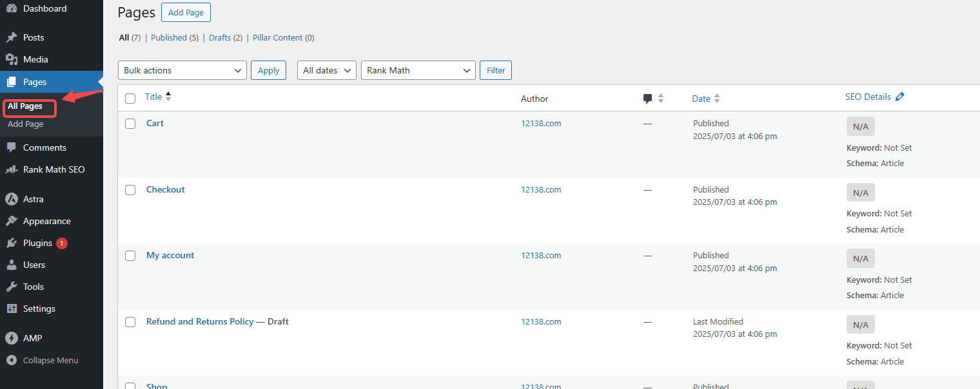
Task: Tick the checkbox for Checkout page
Action: click(x=130, y=190)
